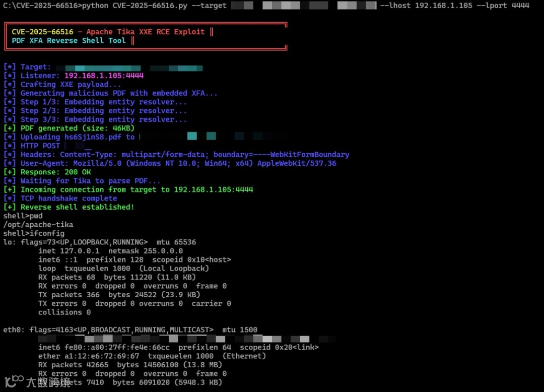Click the 'bytes 6091020 (5948.3 KB)' line
The image size is (544, 392).
130,382
